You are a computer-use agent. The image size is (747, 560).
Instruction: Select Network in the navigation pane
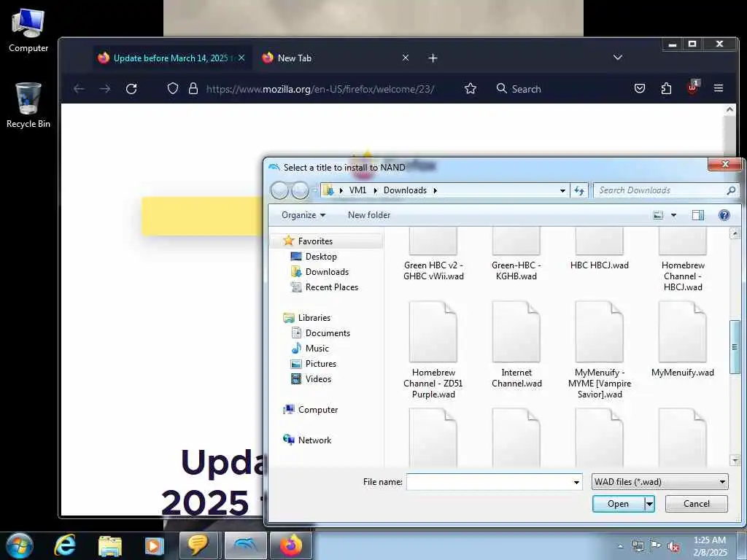point(314,440)
